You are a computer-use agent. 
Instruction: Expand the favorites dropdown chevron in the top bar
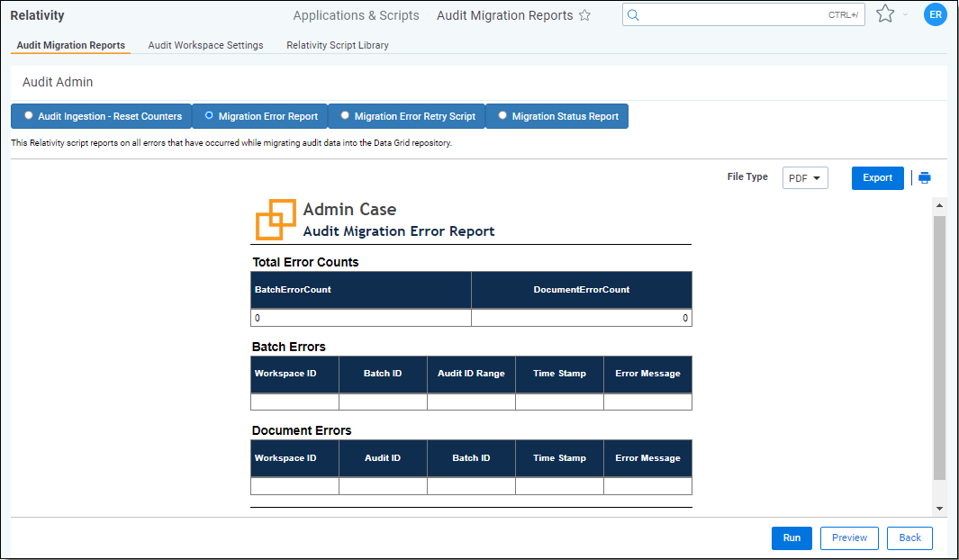pos(906,15)
